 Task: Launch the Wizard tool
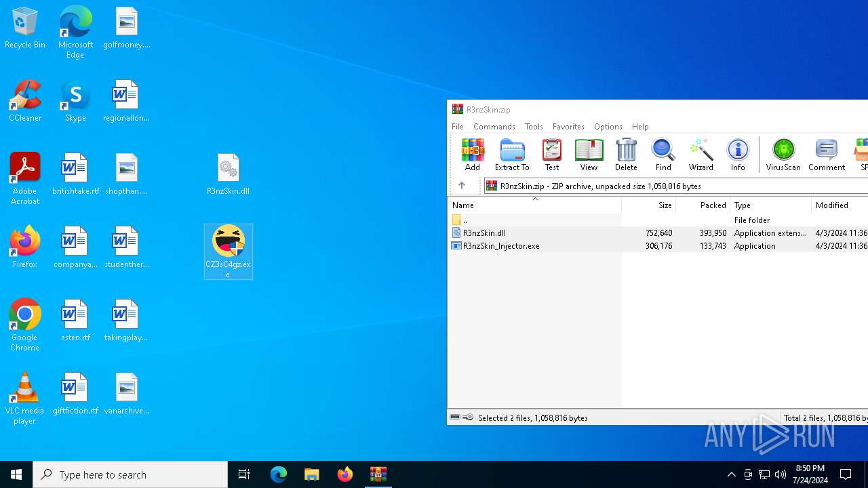pos(701,155)
